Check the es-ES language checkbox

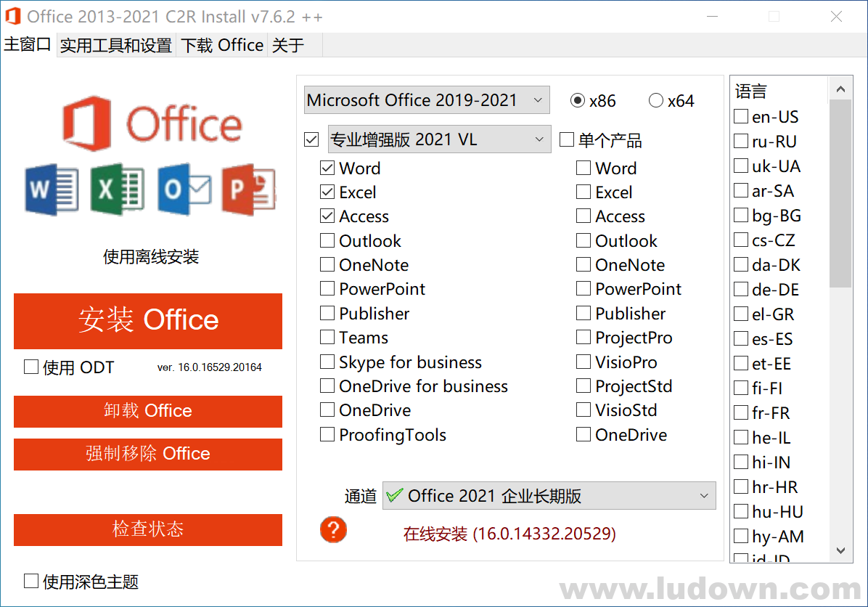[741, 338]
